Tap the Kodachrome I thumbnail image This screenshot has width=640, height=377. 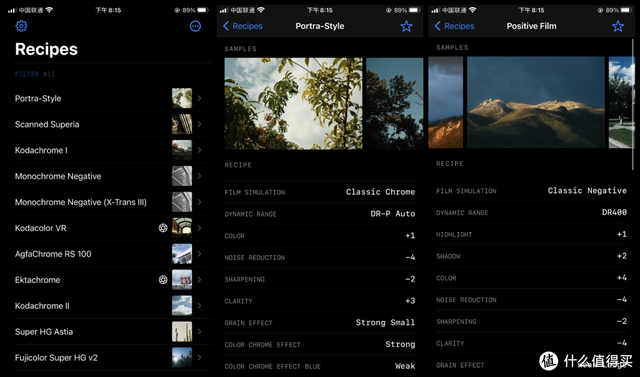tap(182, 150)
